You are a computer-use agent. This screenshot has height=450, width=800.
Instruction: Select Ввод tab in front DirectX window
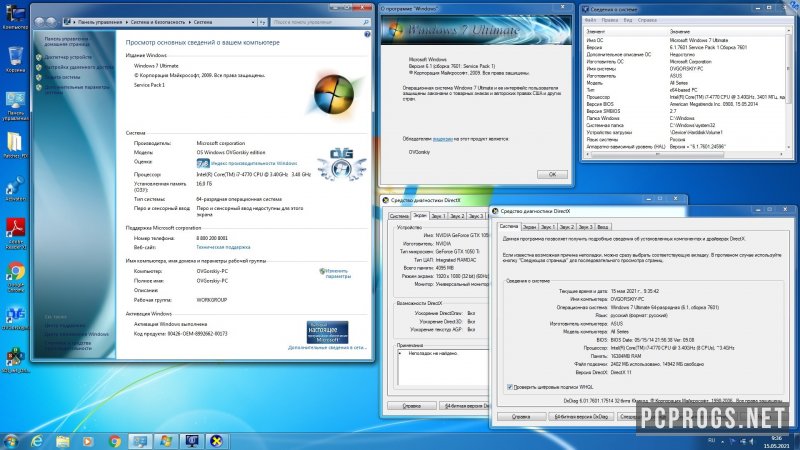603,227
